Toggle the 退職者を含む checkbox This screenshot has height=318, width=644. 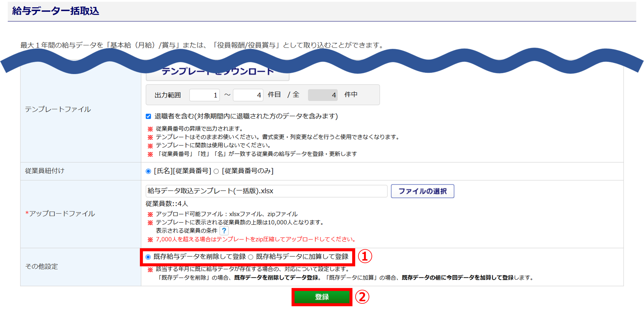pyautogui.click(x=148, y=116)
